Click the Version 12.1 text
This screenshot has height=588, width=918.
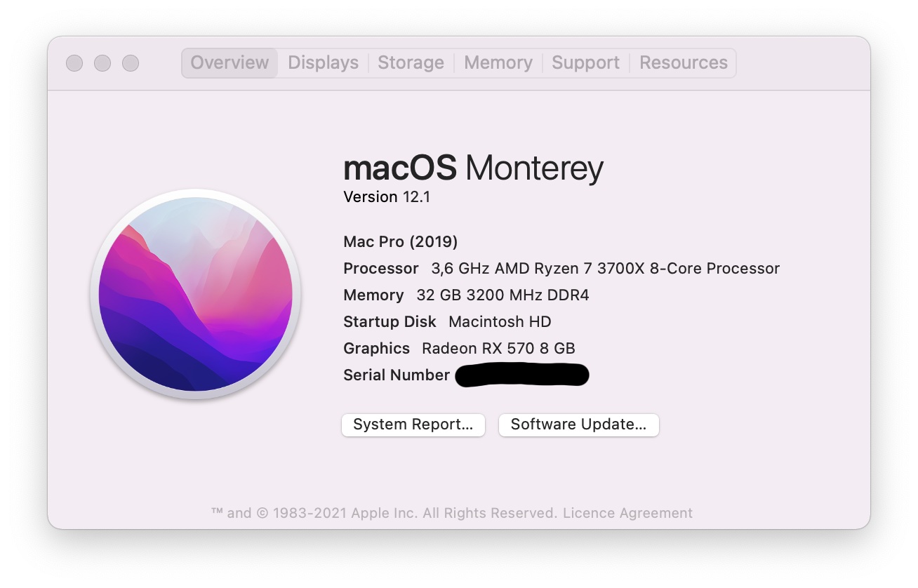(386, 197)
